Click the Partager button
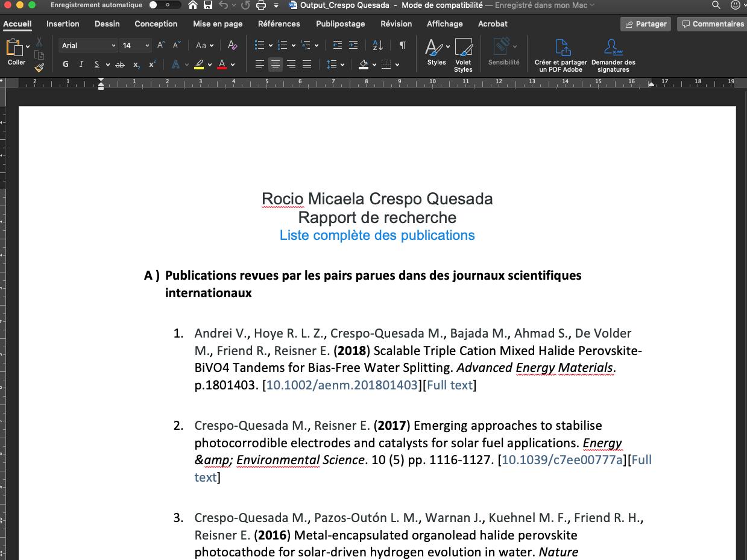Viewport: 747px width, 560px height. pyautogui.click(x=646, y=24)
